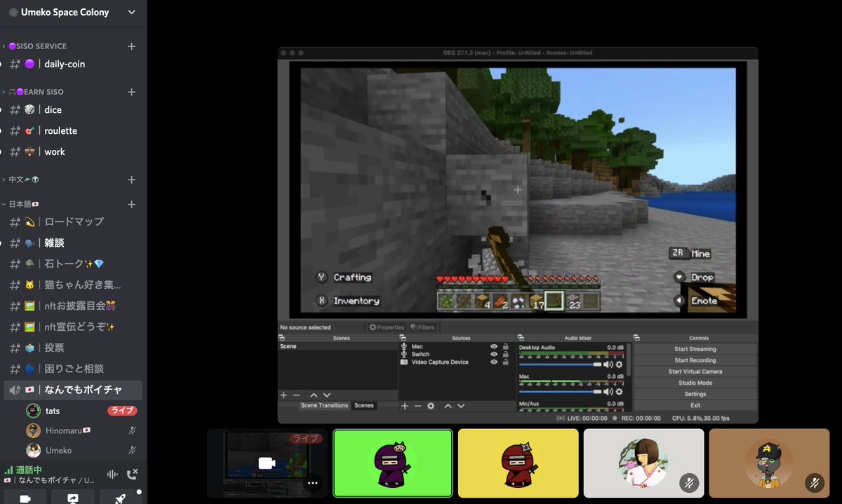
Task: Adjust the Desktop Audio volume slider
Action: (x=560, y=365)
